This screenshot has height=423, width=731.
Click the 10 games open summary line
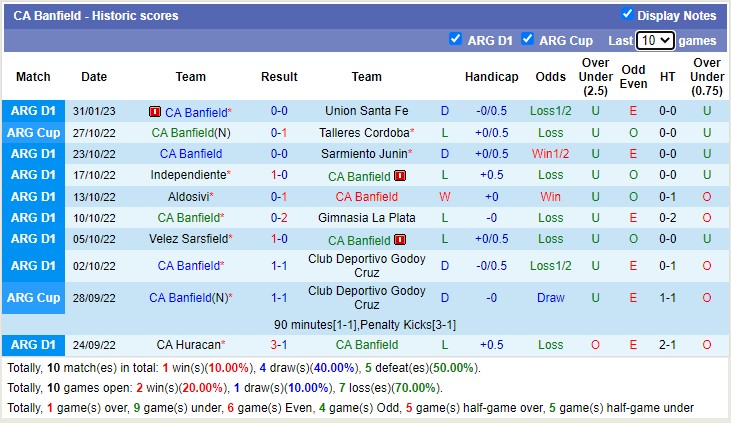225,388
